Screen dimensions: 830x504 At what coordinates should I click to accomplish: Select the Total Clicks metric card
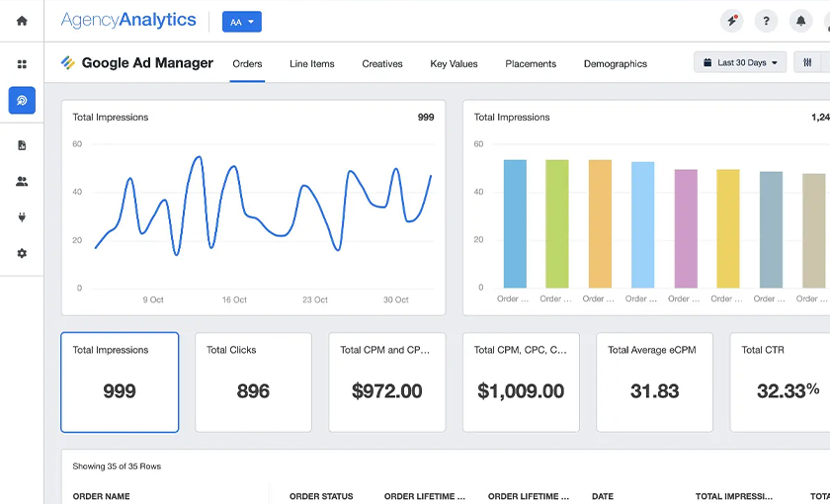[253, 381]
